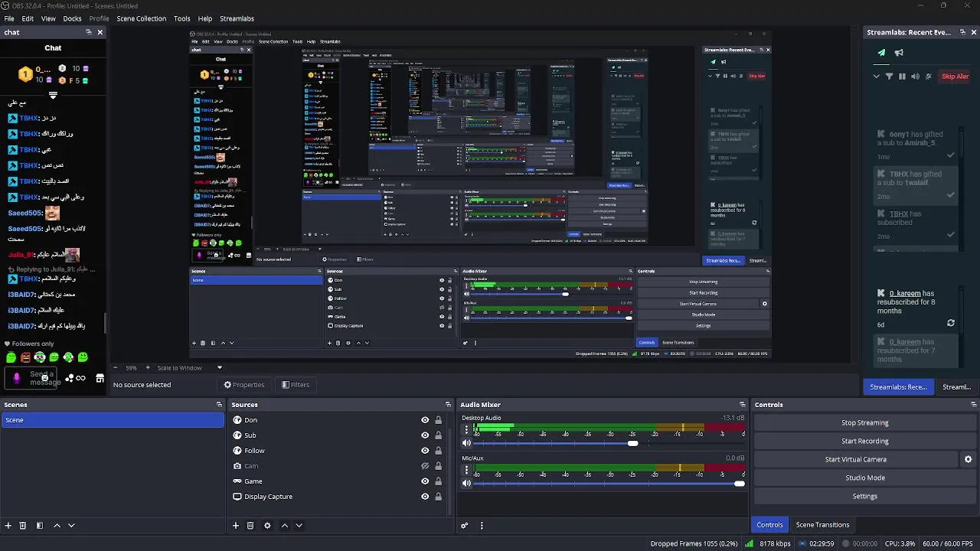
Task: Click the Start Recording button
Action: click(864, 441)
